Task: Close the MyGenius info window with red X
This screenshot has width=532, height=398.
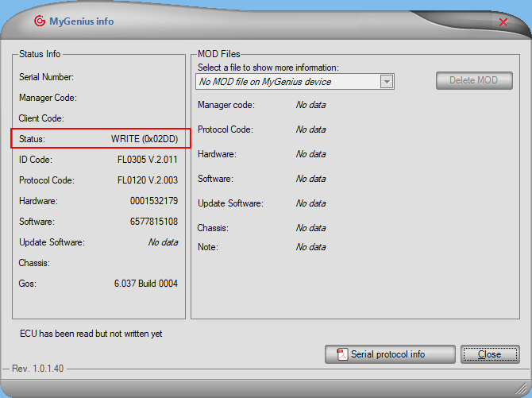Action: click(503, 22)
